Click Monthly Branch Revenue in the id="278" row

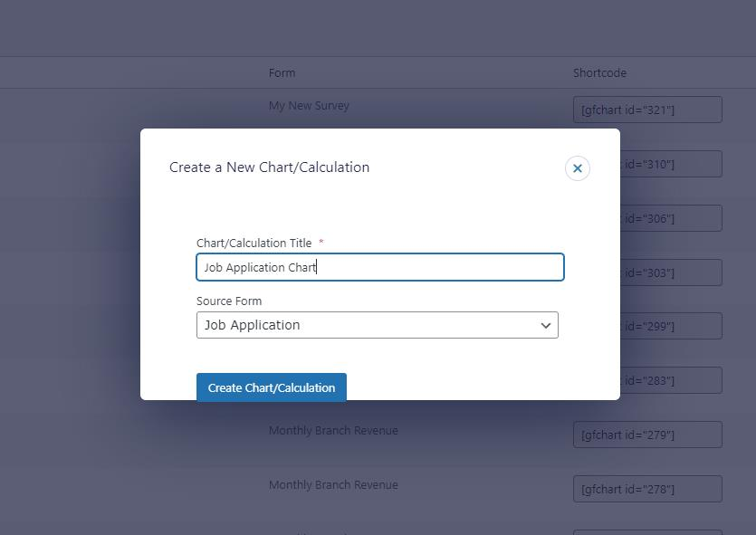pos(333,485)
